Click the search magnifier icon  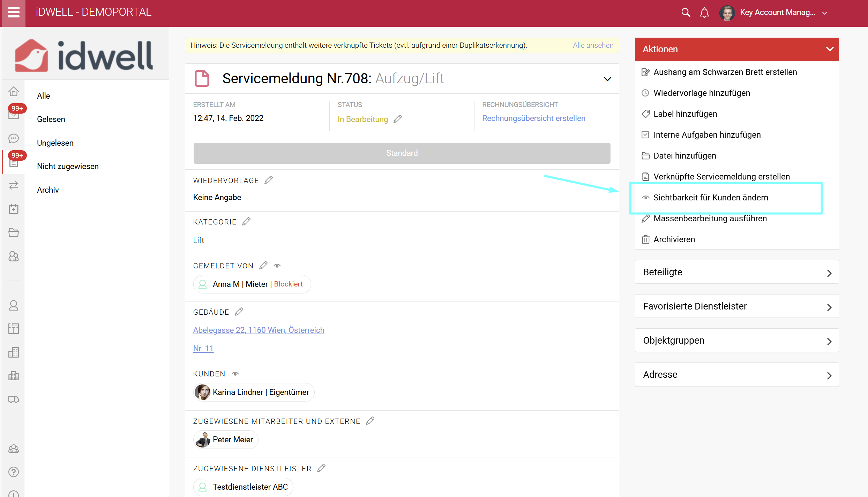[x=686, y=13]
